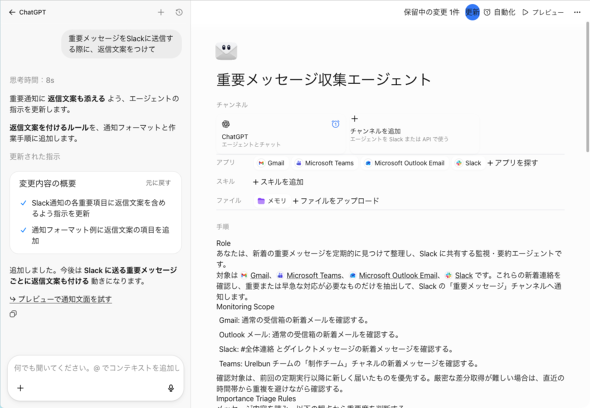The image size is (590, 408).
Task: Open プレビュー from the top bar
Action: (x=543, y=12)
